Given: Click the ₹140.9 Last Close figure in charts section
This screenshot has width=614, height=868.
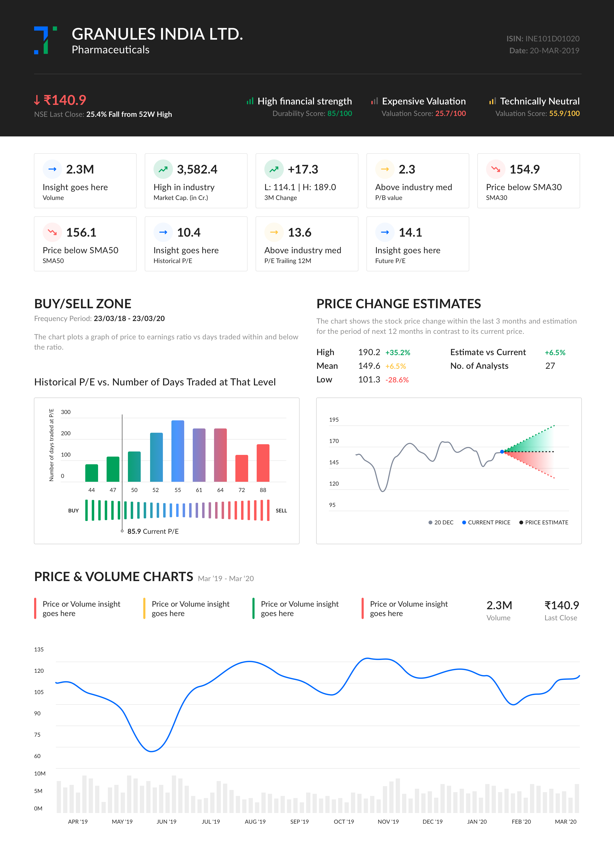Looking at the screenshot, I should (561, 605).
